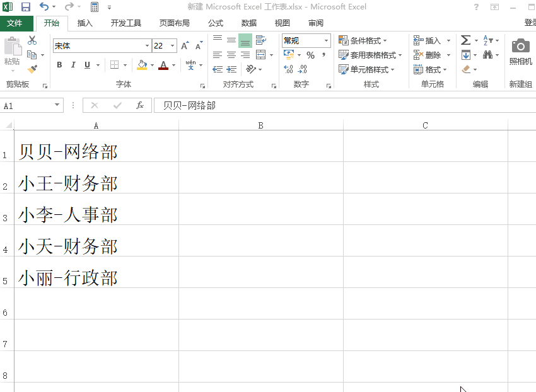
Task: Toggle bold formatting with the B icon
Action: pos(59,65)
